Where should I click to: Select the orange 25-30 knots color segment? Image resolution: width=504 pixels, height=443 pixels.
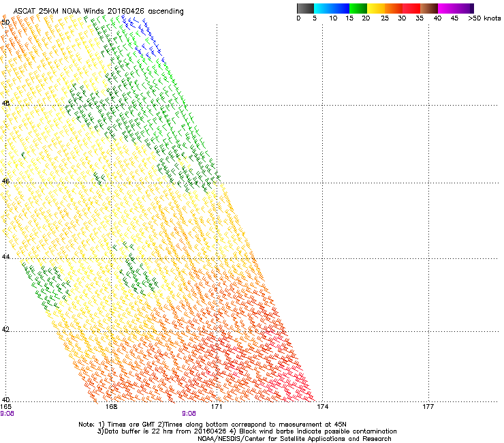coord(394,8)
